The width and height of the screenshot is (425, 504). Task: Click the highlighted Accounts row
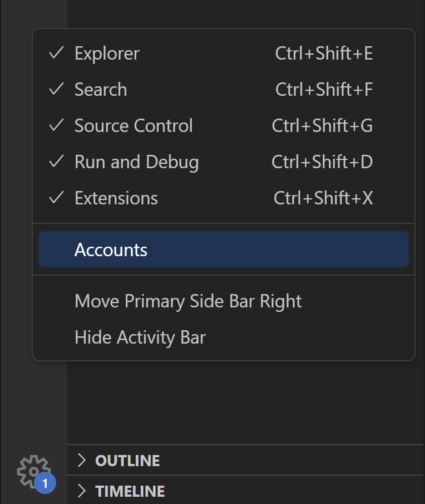click(x=223, y=249)
